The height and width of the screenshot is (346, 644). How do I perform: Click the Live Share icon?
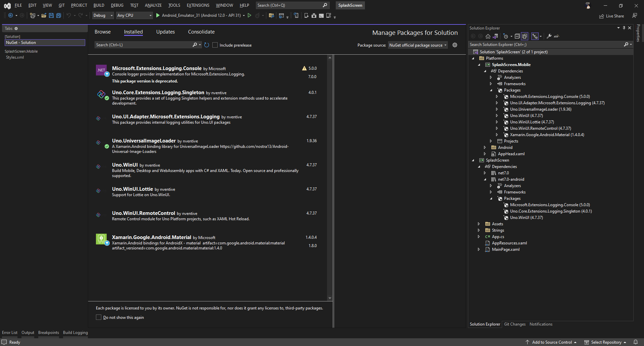tap(601, 16)
